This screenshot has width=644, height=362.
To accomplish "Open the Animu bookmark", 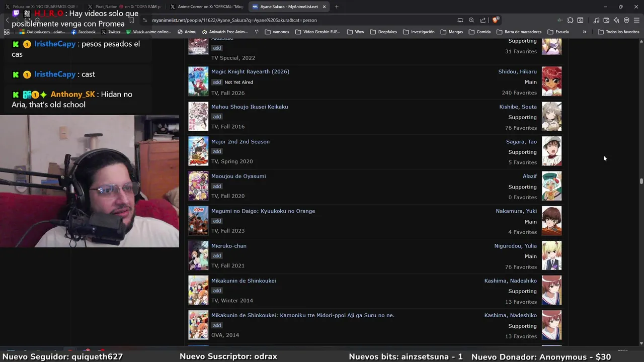I will coord(187,32).
